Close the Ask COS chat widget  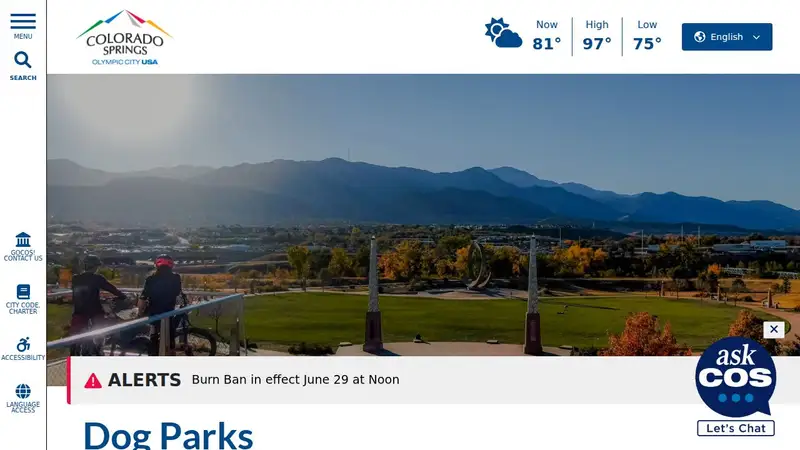click(774, 330)
